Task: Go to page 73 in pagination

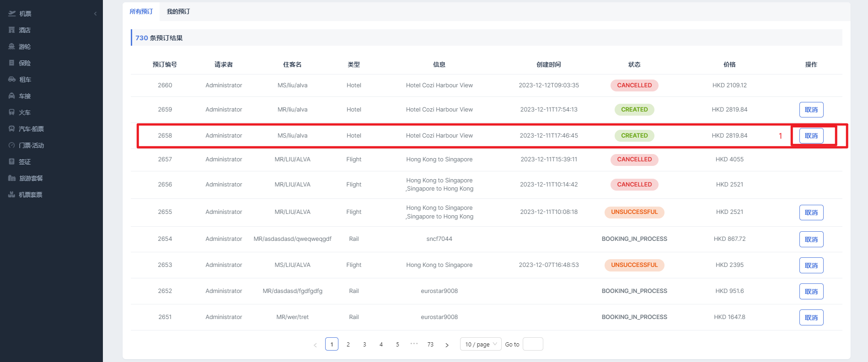Action: pos(430,344)
